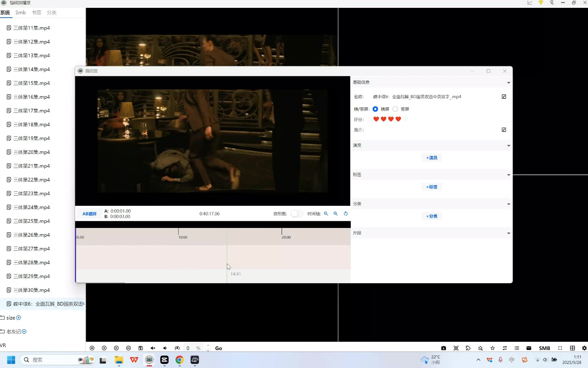Click the edit icon next to the name field
Viewport: 588px width, 368px height.
tap(504, 97)
